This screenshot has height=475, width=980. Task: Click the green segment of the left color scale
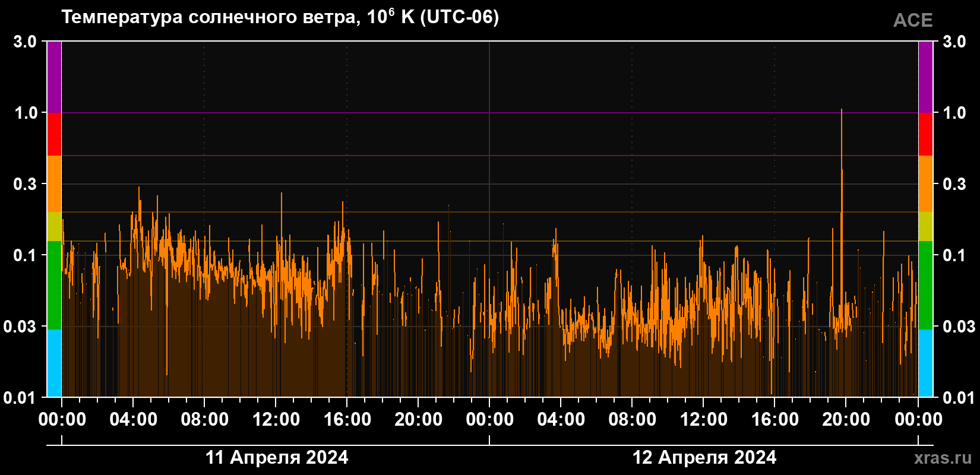(x=54, y=285)
